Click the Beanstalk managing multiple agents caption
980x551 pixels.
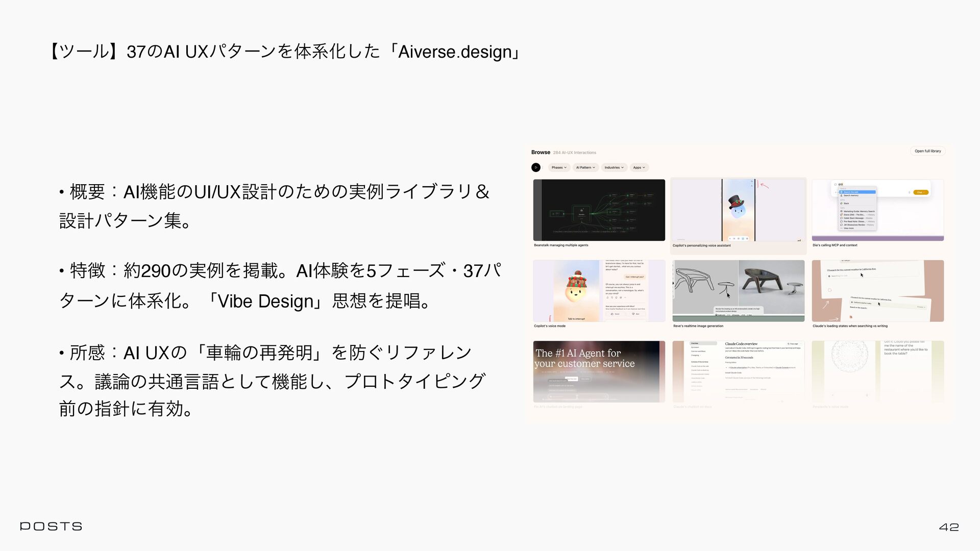[x=561, y=245]
